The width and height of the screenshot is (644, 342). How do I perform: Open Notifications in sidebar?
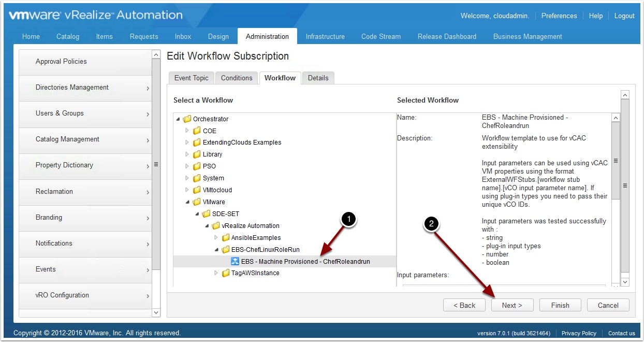click(85, 244)
